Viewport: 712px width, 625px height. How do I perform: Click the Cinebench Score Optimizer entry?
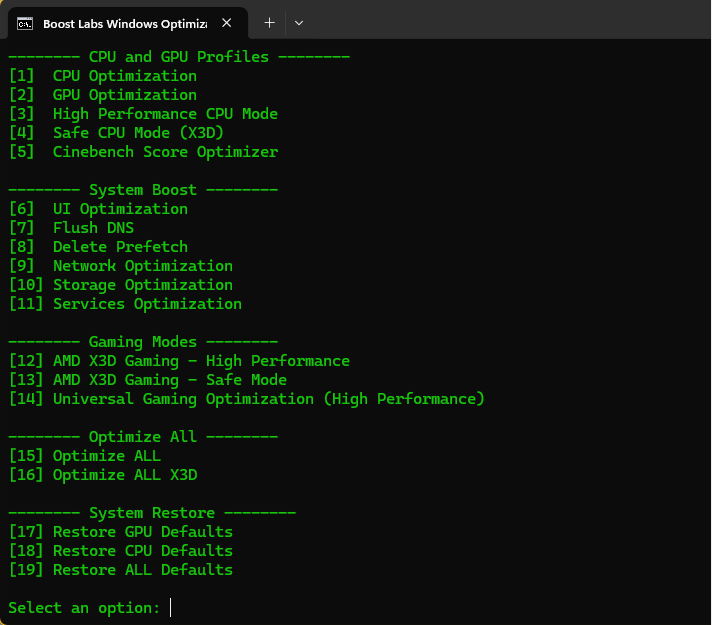[x=143, y=152]
